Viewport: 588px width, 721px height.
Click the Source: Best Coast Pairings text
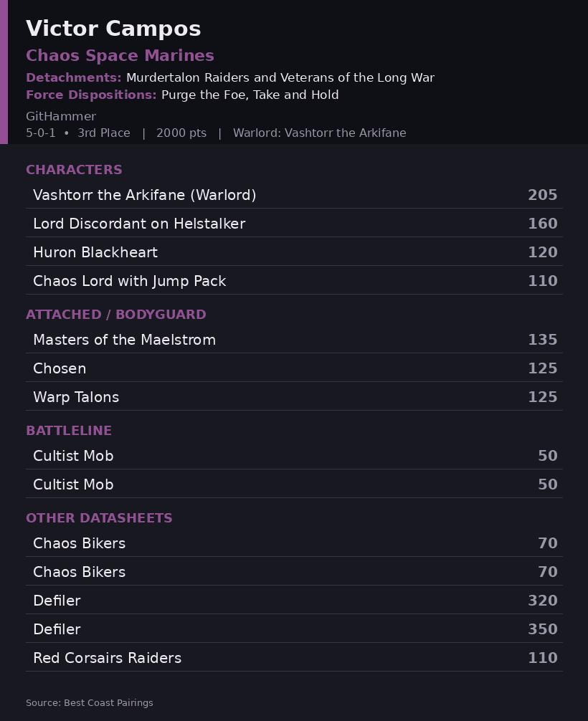pyautogui.click(x=89, y=702)
